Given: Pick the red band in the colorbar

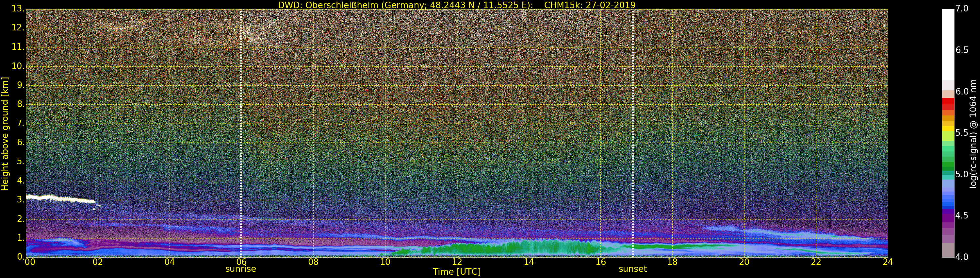Looking at the screenshot, I should pos(948,102).
